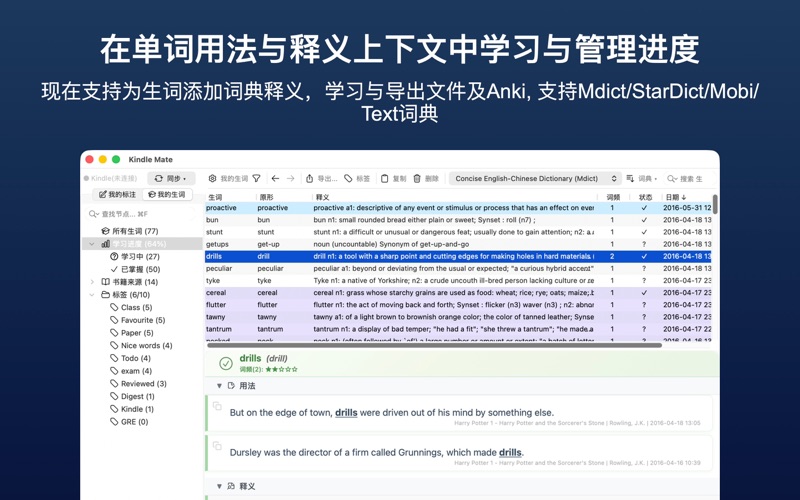
Task: Toggle the status checkmark in the drills row
Action: (644, 256)
